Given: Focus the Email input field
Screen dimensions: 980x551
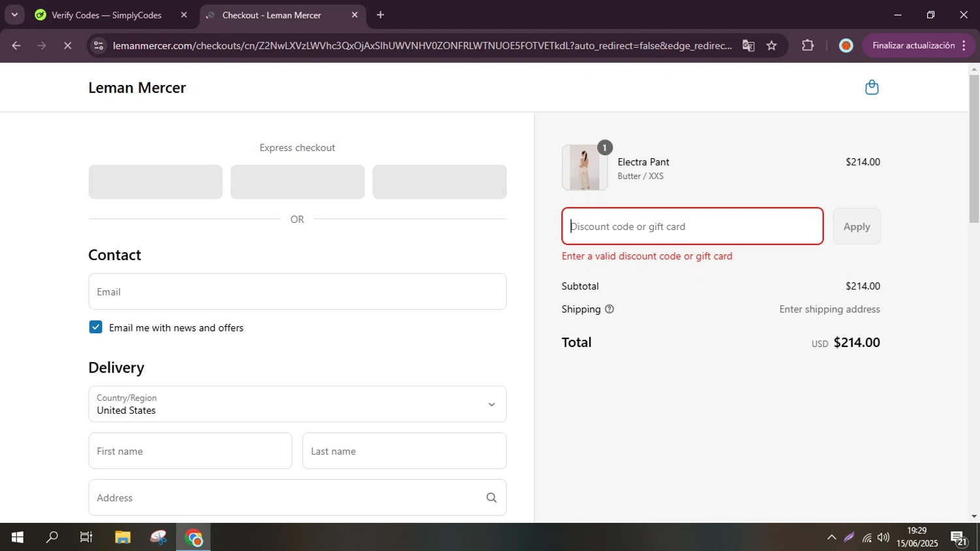Looking at the screenshot, I should (x=297, y=292).
